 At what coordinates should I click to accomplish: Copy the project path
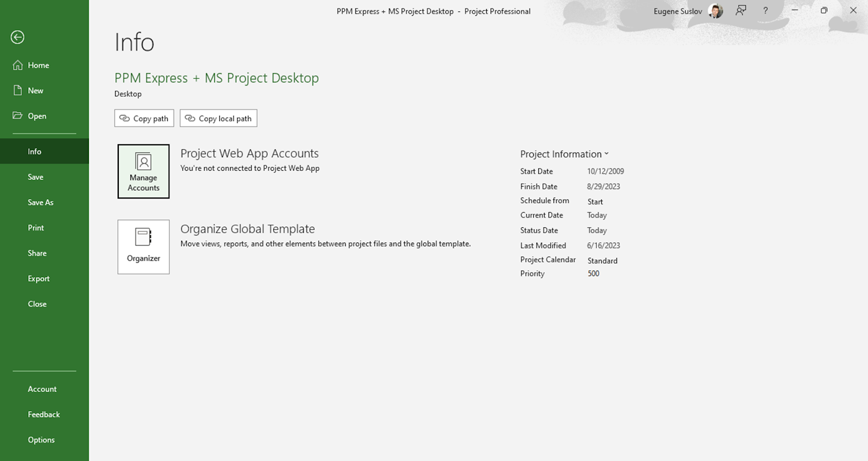tap(144, 118)
